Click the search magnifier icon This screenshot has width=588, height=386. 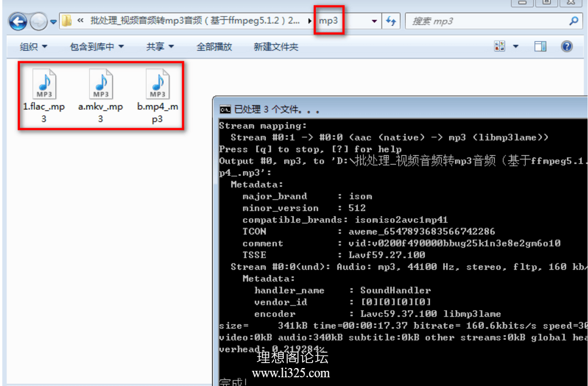tap(573, 21)
